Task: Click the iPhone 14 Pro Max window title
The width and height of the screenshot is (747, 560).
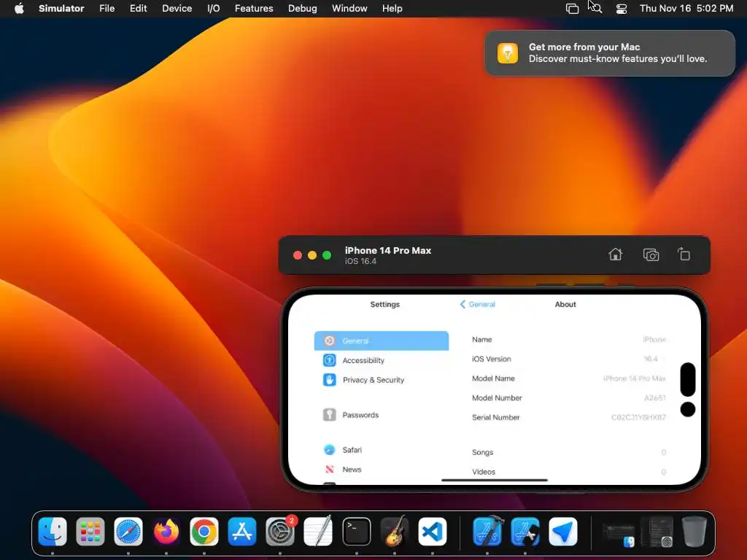Action: click(x=388, y=251)
